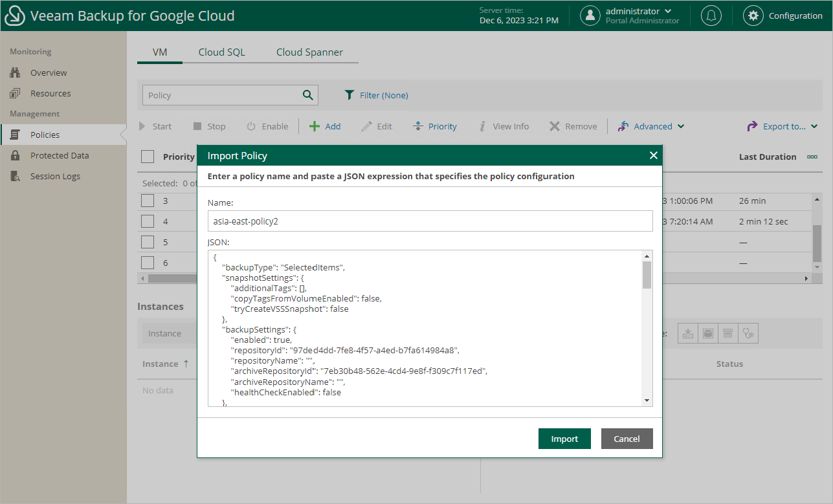Click the policy table scroll-left arrow
The width and height of the screenshot is (833, 504).
142,278
